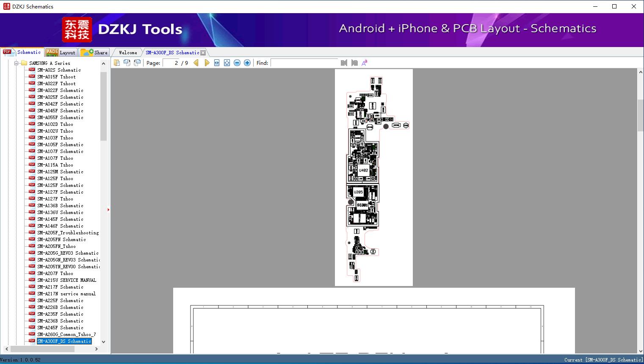The width and height of the screenshot is (644, 364).
Task: Open SM-A145F Schematic in the tree
Action: (x=60, y=219)
